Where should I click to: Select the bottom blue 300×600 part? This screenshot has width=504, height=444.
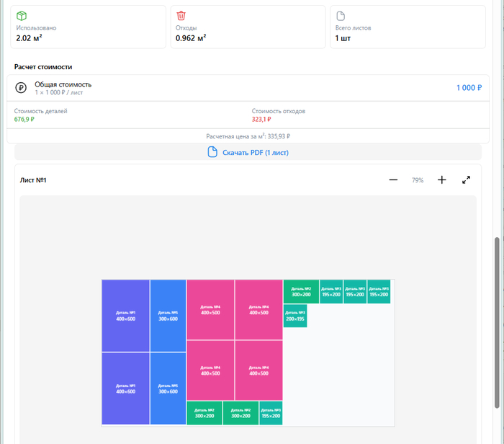168,388
